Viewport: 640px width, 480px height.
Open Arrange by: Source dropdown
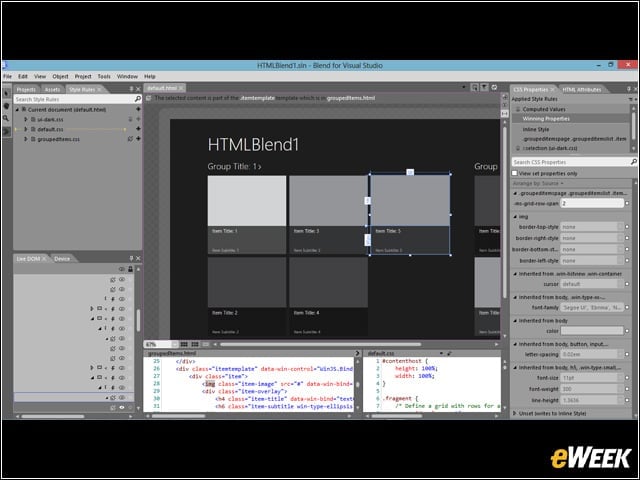[x=538, y=184]
